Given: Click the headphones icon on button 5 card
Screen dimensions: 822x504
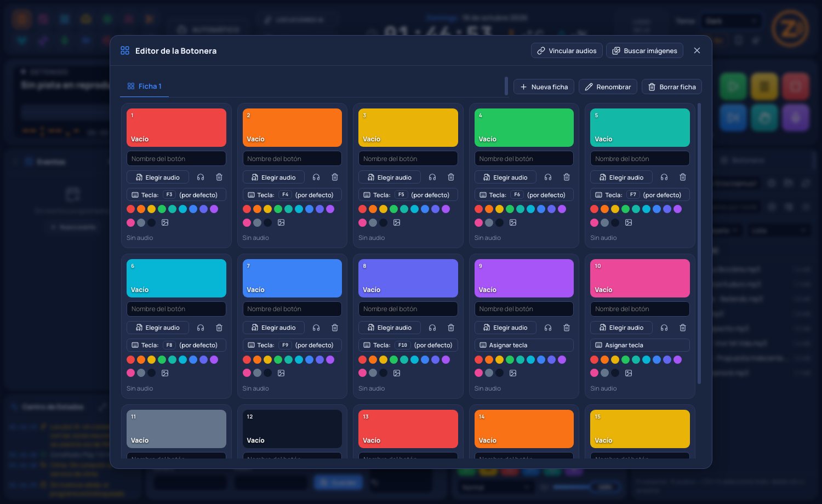Looking at the screenshot, I should coord(664,177).
